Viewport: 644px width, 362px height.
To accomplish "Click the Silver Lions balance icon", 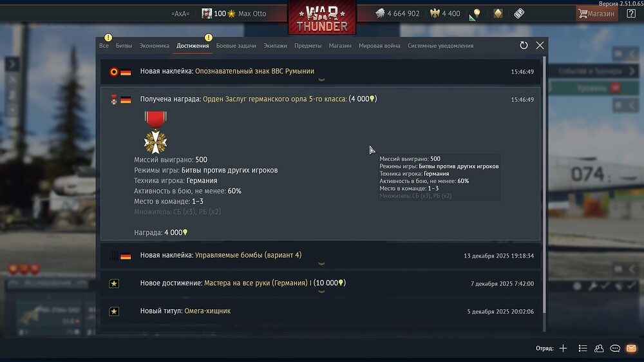I will [x=381, y=14].
